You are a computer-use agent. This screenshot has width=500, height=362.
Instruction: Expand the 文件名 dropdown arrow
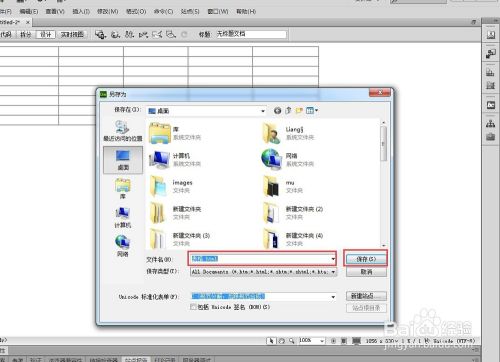[333, 259]
